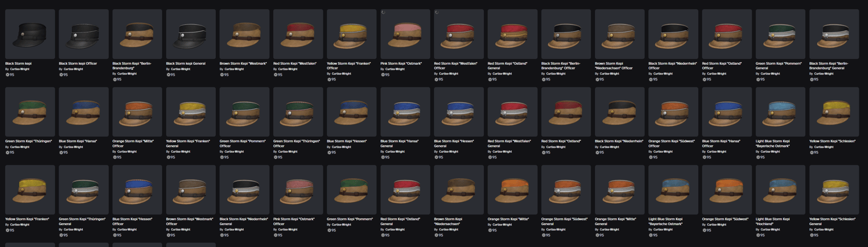This screenshot has height=247, width=868.
Task: Open the Black Storm kepi Officer thumbnail
Action: (83, 34)
